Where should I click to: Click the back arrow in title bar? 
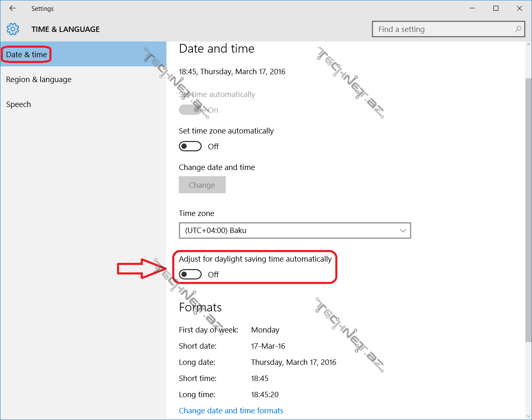point(12,8)
